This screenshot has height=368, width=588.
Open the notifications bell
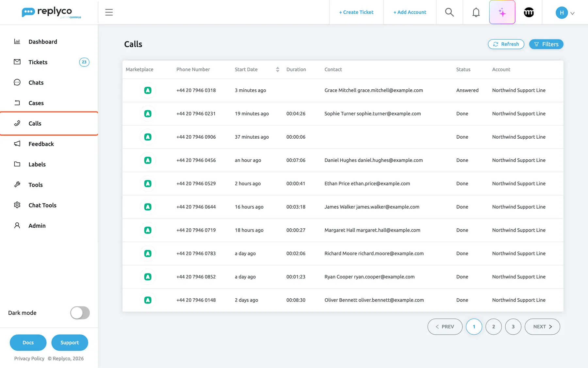pyautogui.click(x=476, y=12)
